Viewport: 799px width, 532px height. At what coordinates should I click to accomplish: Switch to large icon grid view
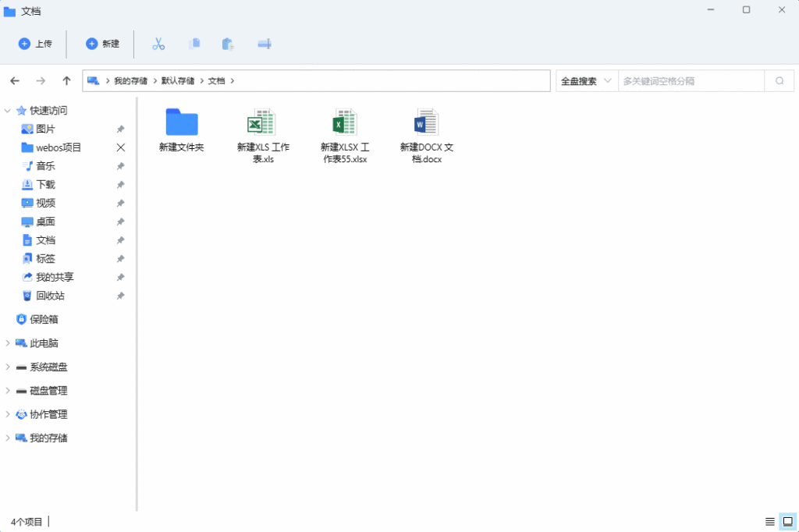787,521
